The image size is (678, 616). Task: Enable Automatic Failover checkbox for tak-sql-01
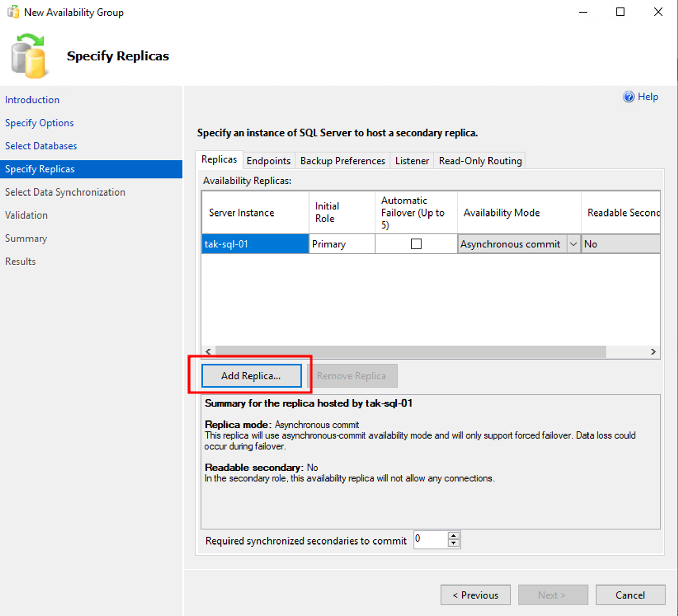(x=416, y=244)
